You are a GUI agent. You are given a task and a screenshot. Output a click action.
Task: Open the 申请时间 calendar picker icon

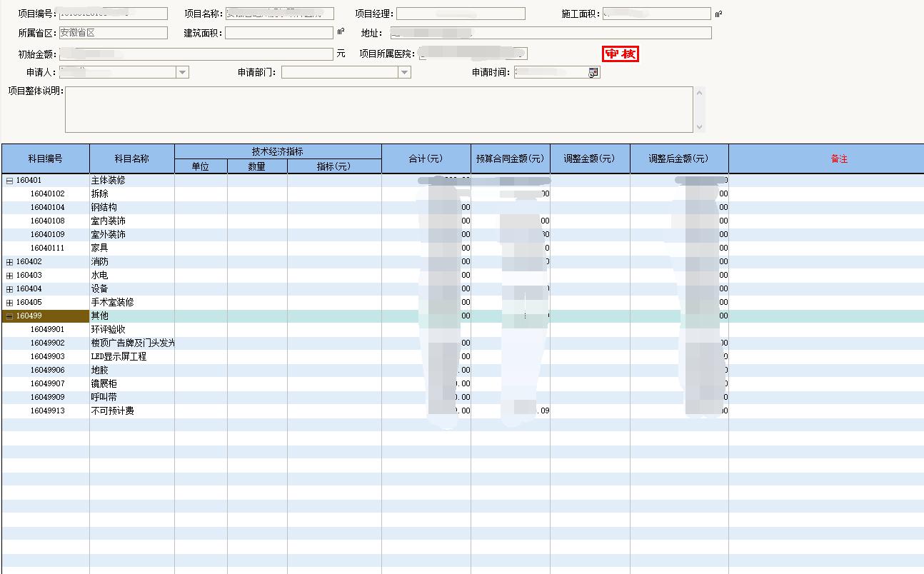tap(593, 72)
